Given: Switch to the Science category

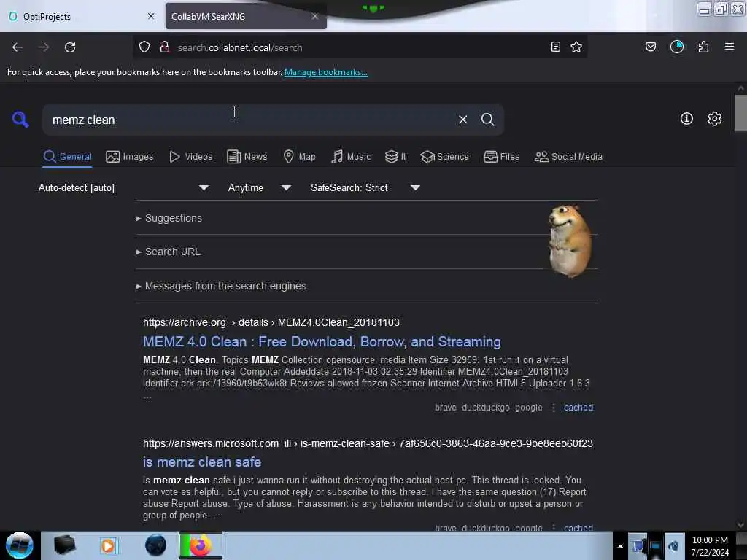Looking at the screenshot, I should click(444, 156).
